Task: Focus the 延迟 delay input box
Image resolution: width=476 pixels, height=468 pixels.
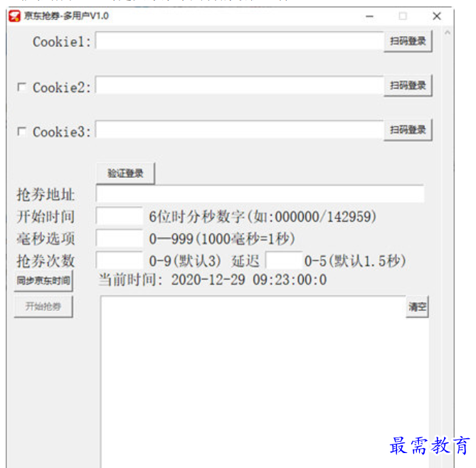Action: click(x=284, y=260)
